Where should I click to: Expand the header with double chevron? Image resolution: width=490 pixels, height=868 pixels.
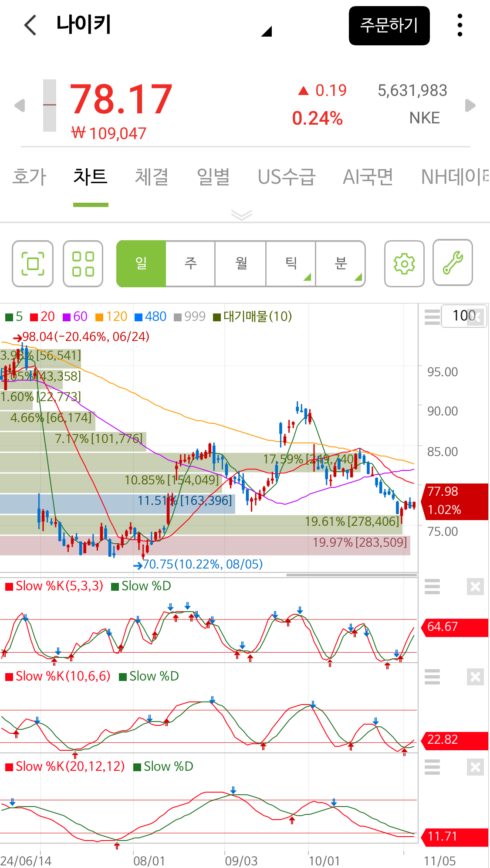click(242, 214)
